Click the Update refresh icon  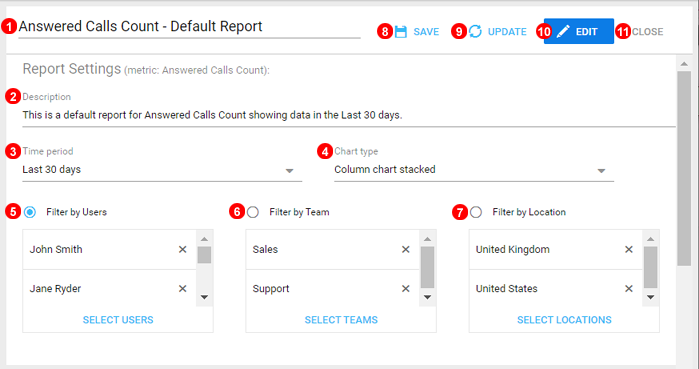point(475,31)
